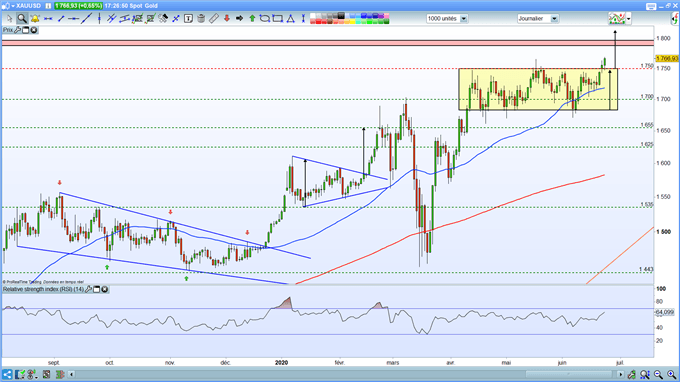Pick the white color swatch
This screenshot has width=680, height=382.
[313, 16]
